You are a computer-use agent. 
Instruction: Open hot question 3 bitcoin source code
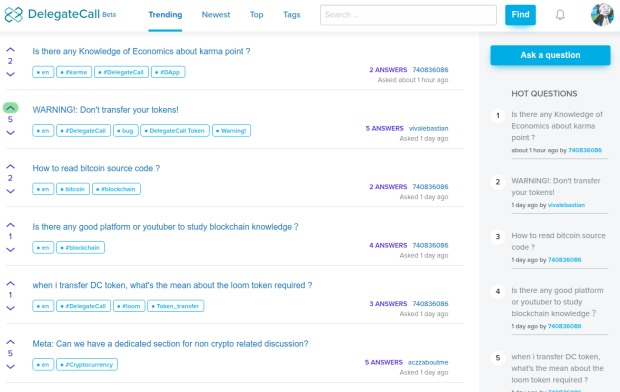click(x=558, y=241)
